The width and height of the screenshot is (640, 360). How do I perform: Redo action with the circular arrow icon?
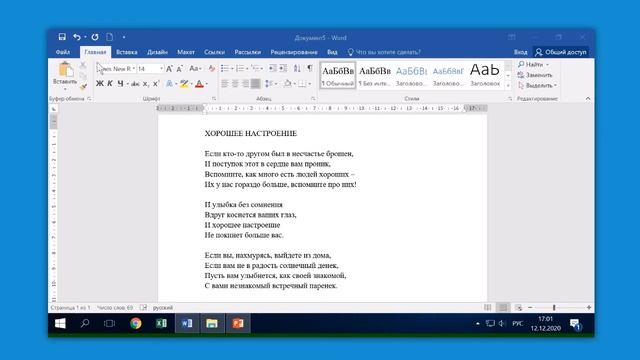[95, 37]
